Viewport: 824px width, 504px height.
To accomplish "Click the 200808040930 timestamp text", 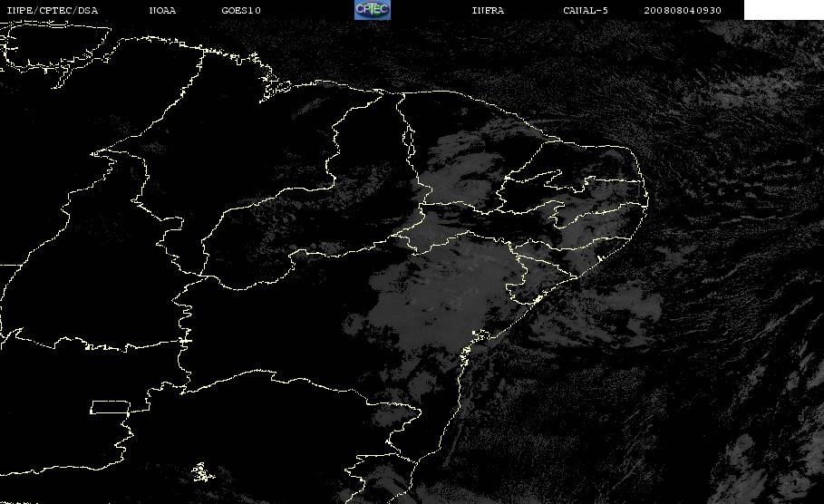I will point(683,10).
